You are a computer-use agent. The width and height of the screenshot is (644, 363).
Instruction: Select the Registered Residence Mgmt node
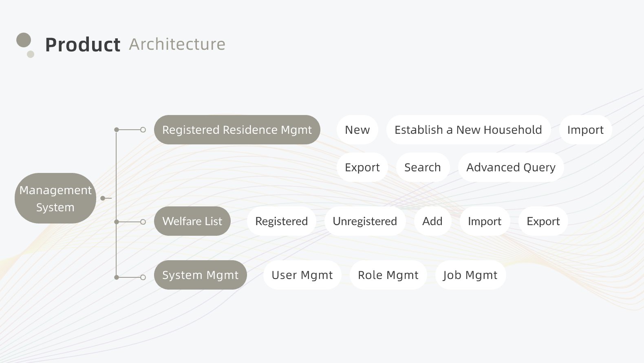click(x=237, y=130)
